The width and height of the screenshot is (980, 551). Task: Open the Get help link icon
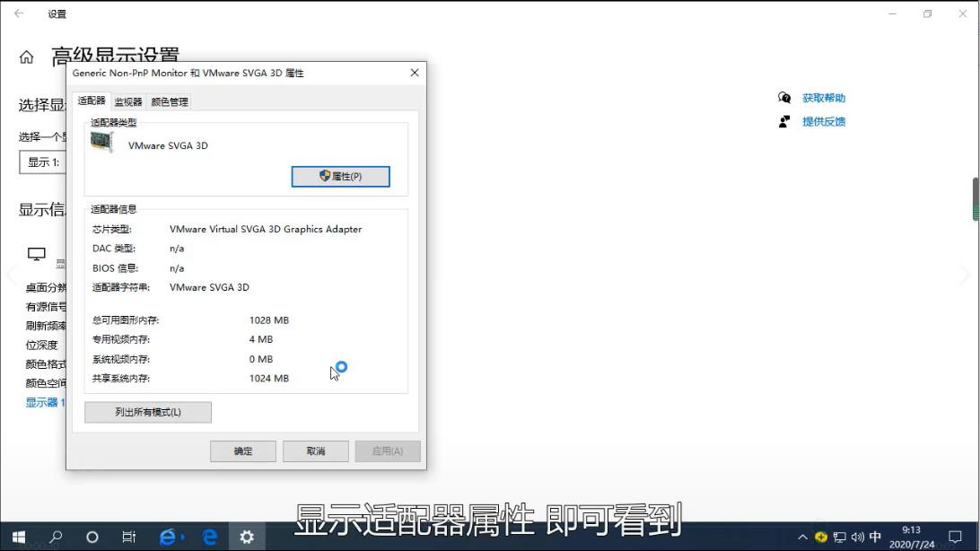click(783, 98)
